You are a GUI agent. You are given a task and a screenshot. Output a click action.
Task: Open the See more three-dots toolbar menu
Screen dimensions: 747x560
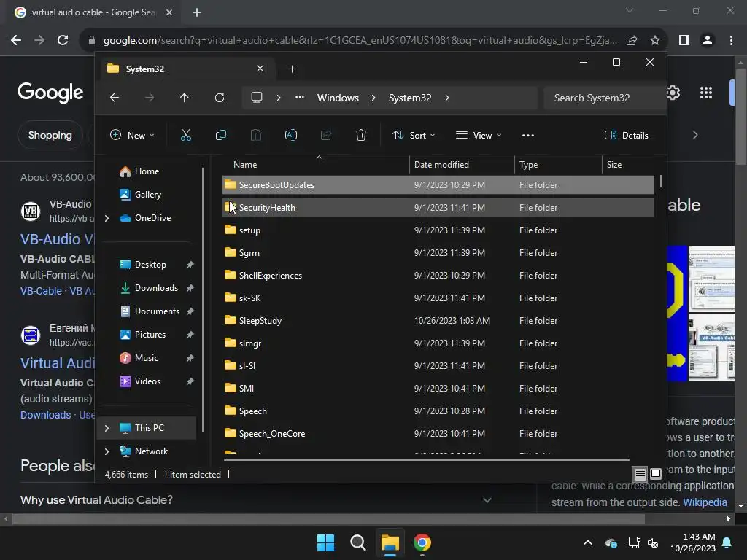click(x=528, y=135)
